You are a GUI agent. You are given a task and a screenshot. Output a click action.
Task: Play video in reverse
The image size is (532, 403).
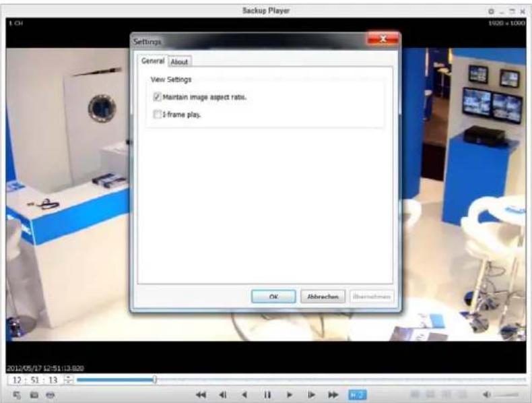244,395
